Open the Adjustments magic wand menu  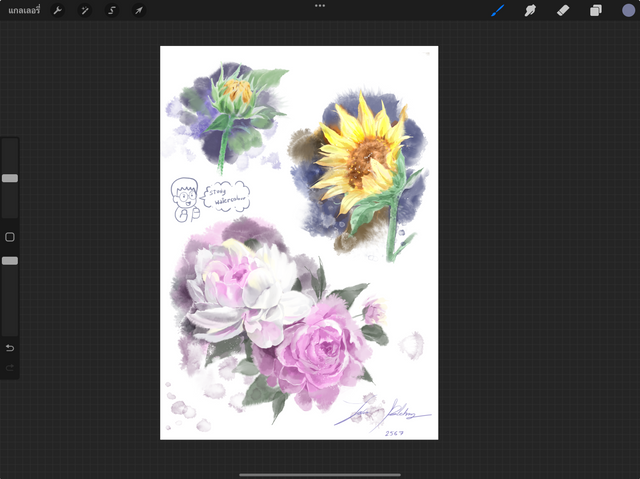pos(85,10)
